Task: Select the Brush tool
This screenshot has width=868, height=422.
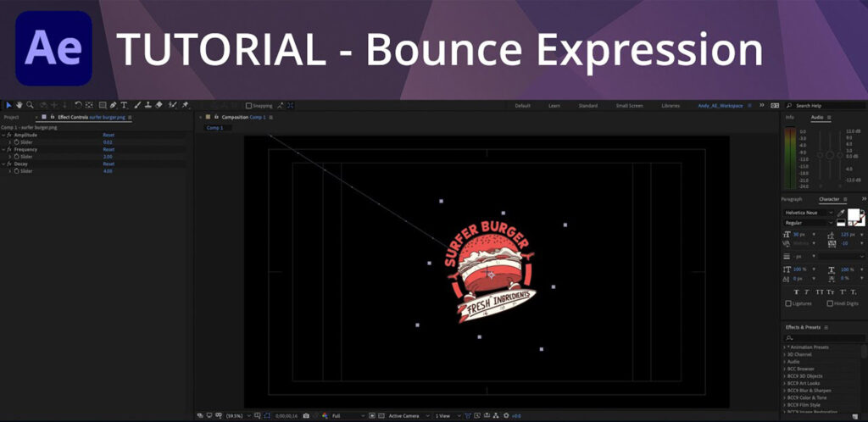Action: coord(137,105)
